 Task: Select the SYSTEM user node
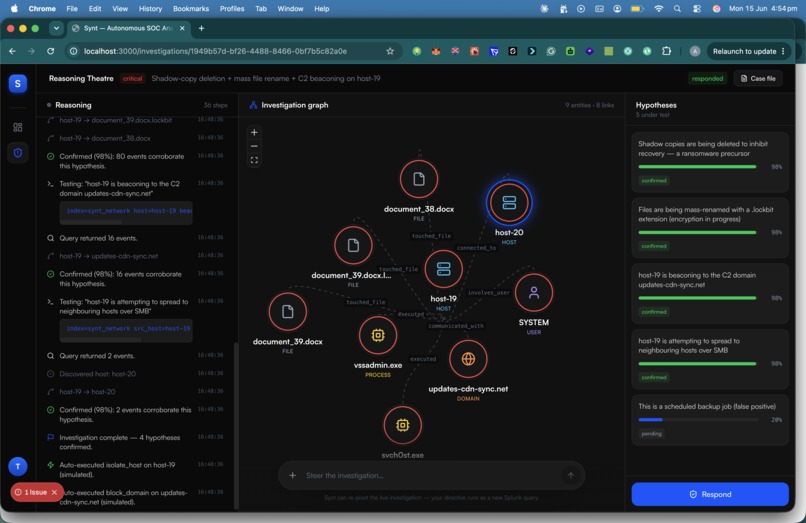point(534,293)
